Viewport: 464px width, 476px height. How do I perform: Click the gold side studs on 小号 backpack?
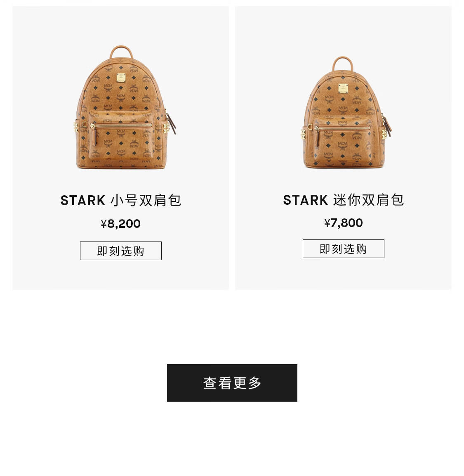coord(76,127)
